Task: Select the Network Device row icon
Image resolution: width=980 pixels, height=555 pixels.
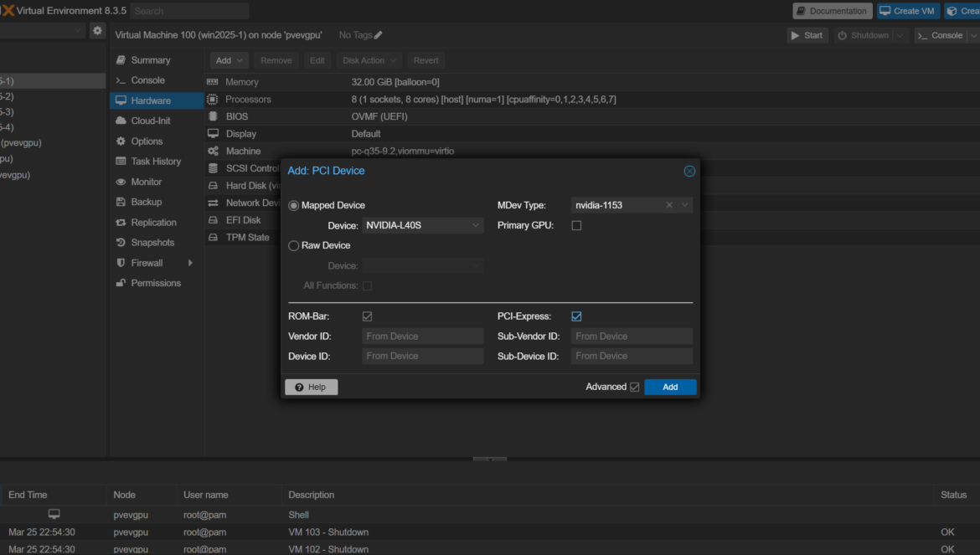Action: (x=213, y=203)
